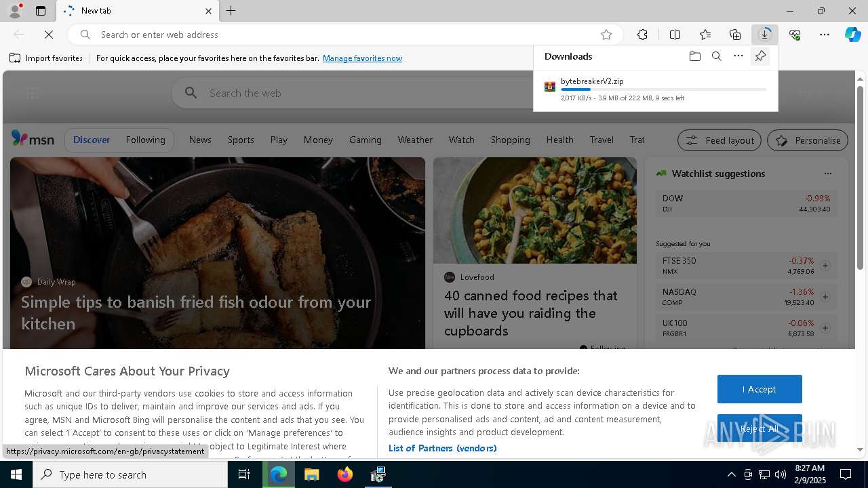This screenshot has width=868, height=488.
Task: Open the Split screen icon
Action: pos(675,35)
